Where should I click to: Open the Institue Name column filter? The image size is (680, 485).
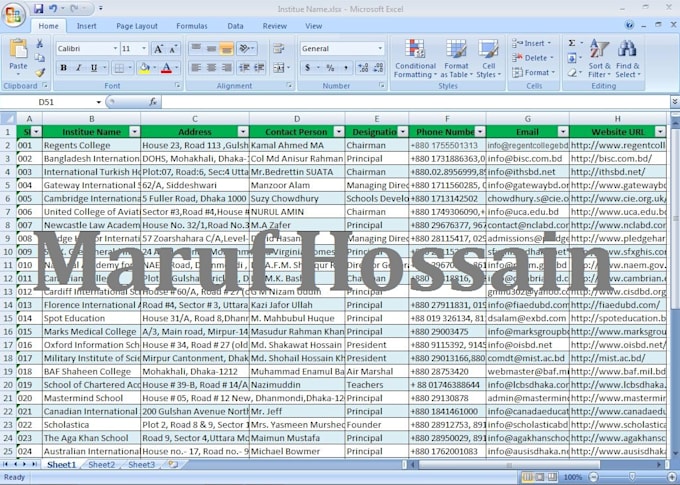[x=135, y=132]
